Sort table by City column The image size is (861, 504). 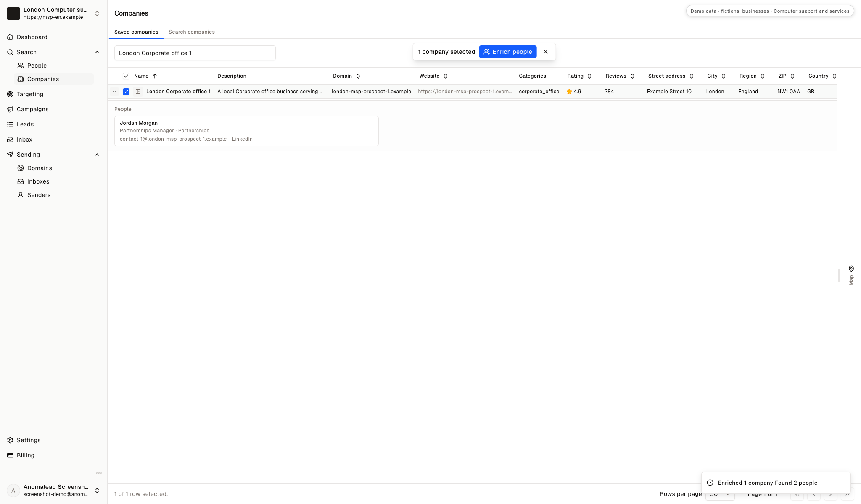pyautogui.click(x=716, y=76)
